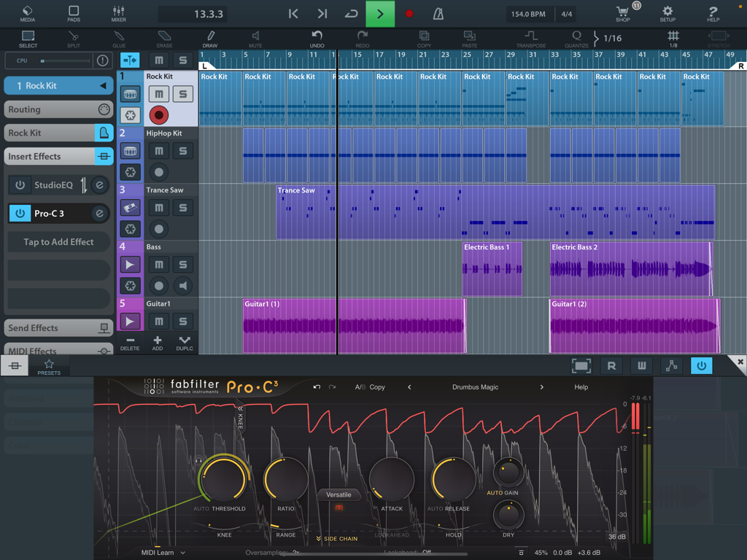Viewport: 747px width, 560px height.
Task: Open the Pro-C 3 editor
Action: coord(99,214)
